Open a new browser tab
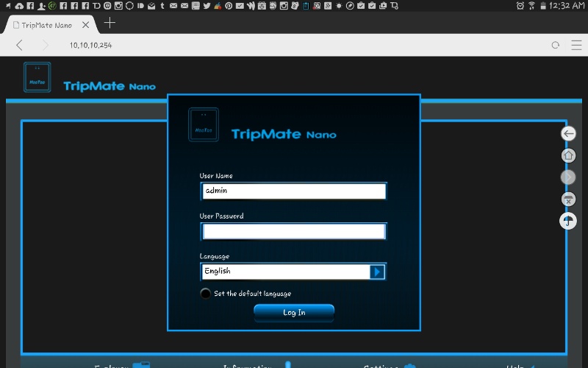Screen dimensions: 588x368 click(x=110, y=23)
